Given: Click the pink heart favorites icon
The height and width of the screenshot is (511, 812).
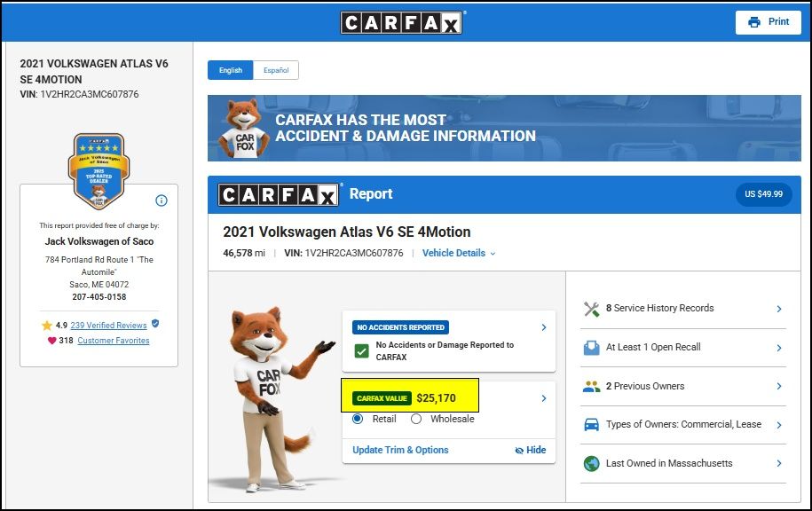Looking at the screenshot, I should (x=51, y=341).
